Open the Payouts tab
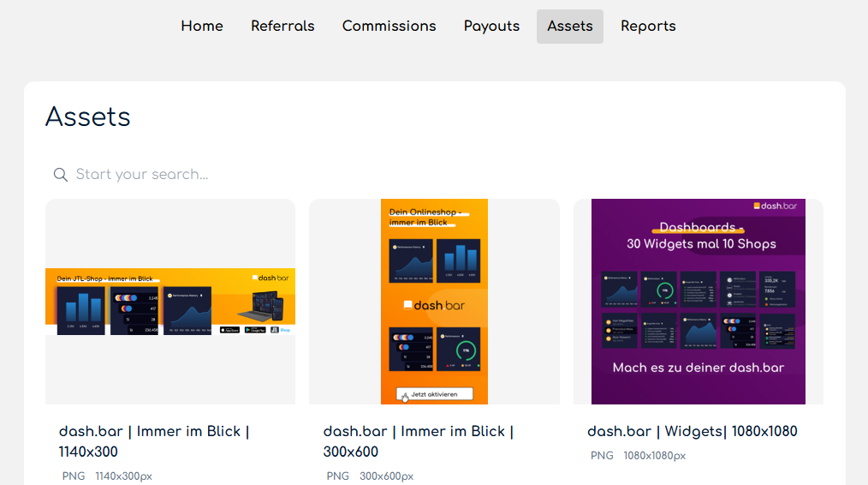 point(491,26)
